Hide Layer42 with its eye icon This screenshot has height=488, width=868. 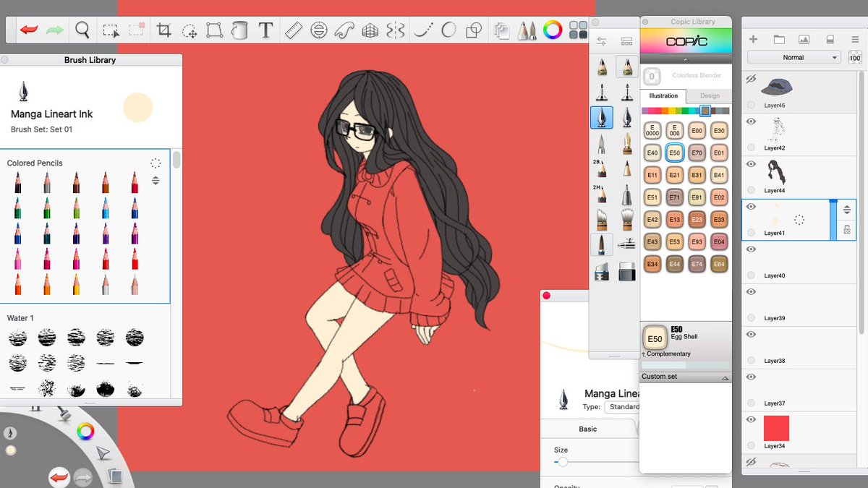point(751,121)
